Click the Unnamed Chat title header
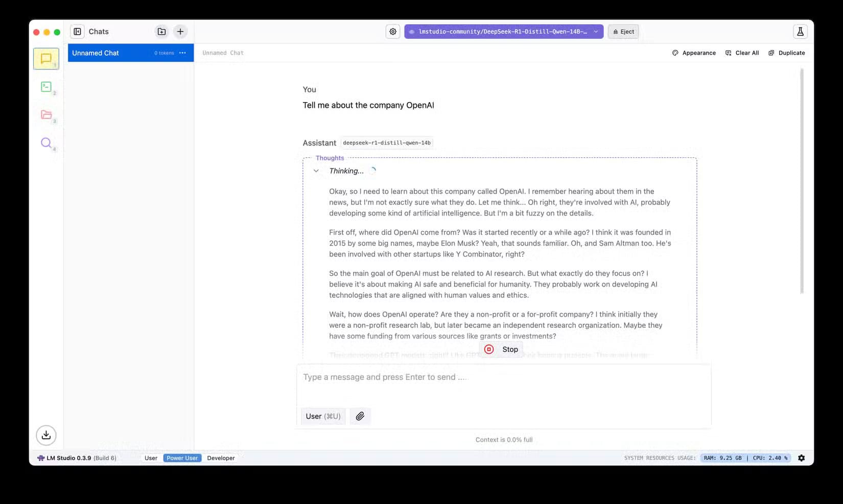Screen dimensions: 843x504 point(223,53)
